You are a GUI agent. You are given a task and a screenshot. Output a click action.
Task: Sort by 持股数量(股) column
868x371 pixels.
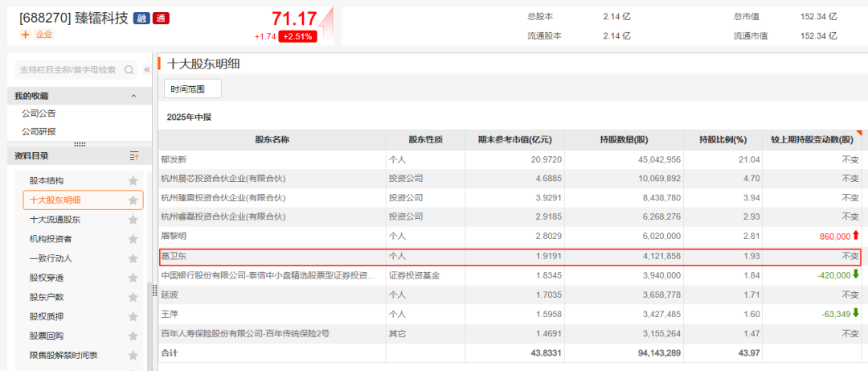624,140
